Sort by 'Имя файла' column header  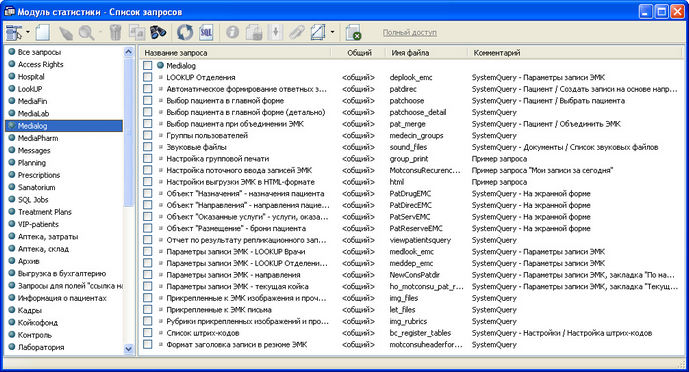427,53
